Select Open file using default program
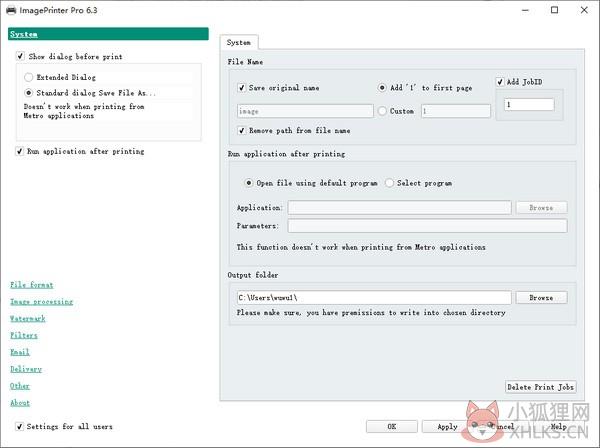This screenshot has width=600, height=448. tap(249, 183)
